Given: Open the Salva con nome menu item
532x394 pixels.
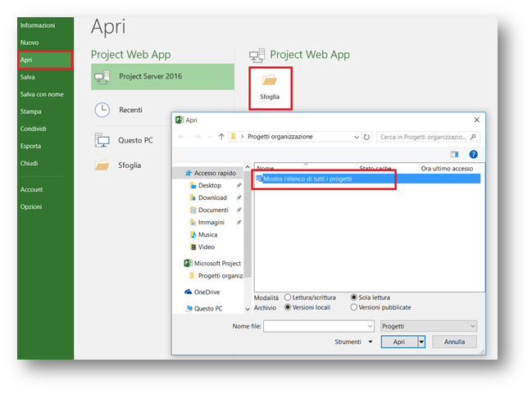Looking at the screenshot, I should tap(42, 94).
